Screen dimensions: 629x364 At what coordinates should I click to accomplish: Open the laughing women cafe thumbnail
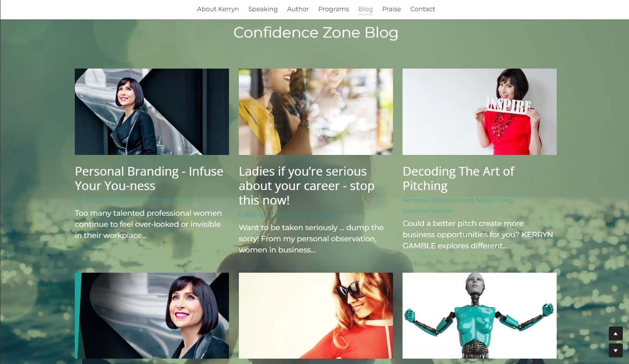pyautogui.click(x=316, y=112)
